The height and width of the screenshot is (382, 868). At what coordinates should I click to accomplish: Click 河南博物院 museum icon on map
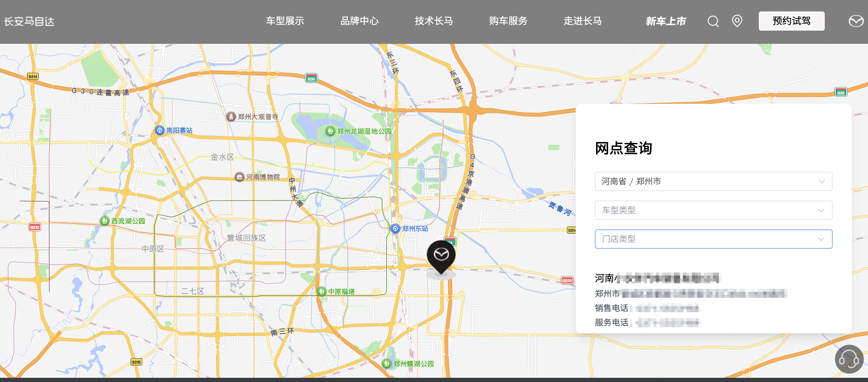pyautogui.click(x=239, y=177)
